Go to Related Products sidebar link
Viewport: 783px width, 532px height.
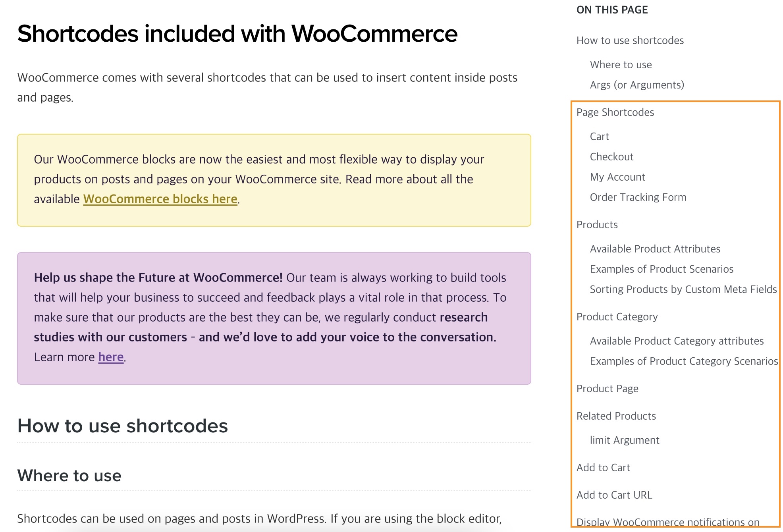click(x=616, y=416)
